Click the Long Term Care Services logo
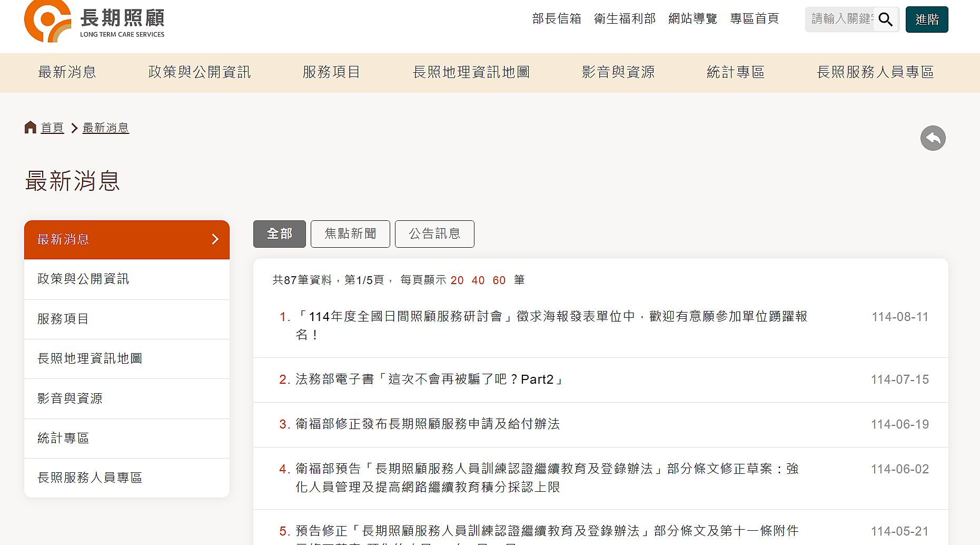This screenshot has width=980, height=545. point(95,21)
